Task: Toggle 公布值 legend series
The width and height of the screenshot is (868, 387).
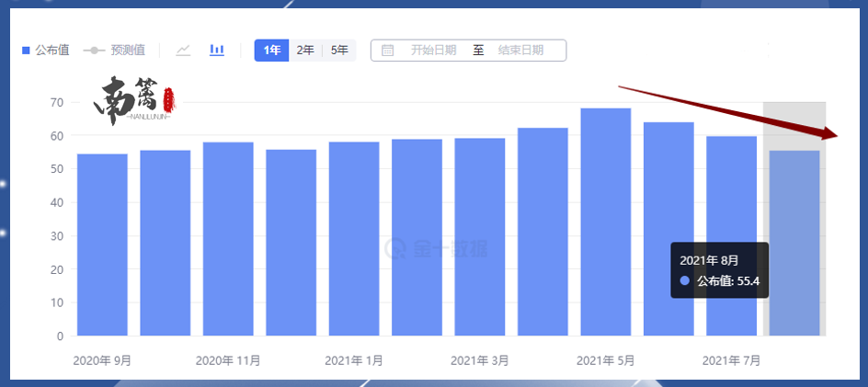Action: coord(45,51)
